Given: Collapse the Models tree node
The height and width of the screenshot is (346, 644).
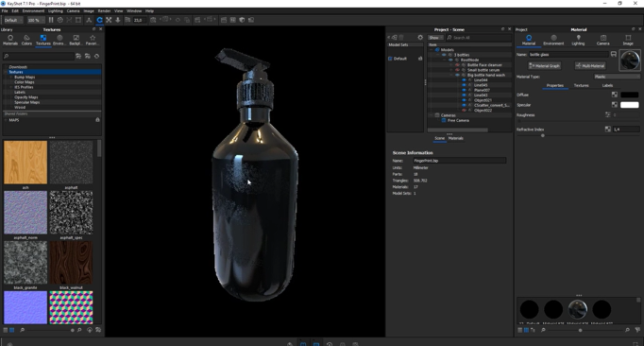Looking at the screenshot, I should click(x=432, y=50).
